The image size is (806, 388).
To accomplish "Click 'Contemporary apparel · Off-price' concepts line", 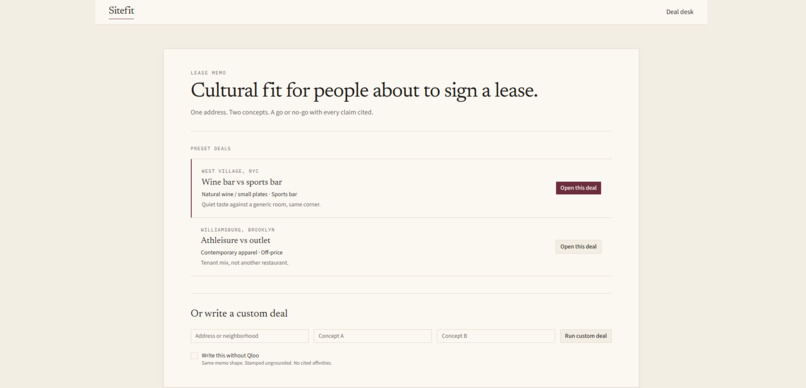I will click(x=242, y=253).
